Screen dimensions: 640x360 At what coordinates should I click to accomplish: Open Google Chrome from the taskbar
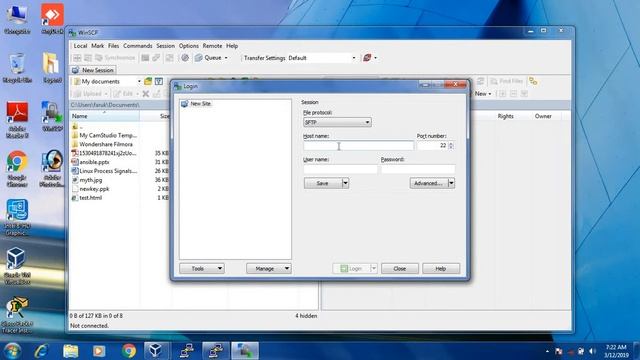pos(129,351)
